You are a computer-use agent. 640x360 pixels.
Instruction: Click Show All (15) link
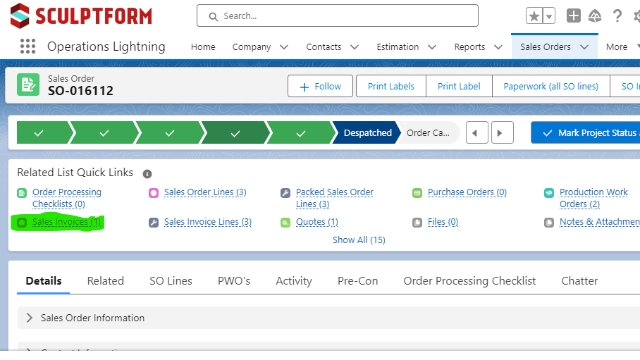point(359,240)
